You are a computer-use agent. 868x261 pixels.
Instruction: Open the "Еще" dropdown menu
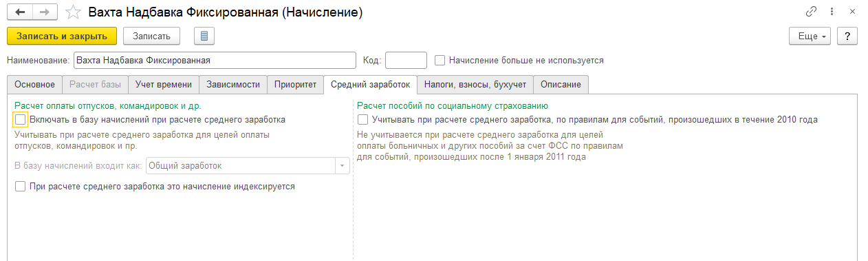click(x=811, y=36)
